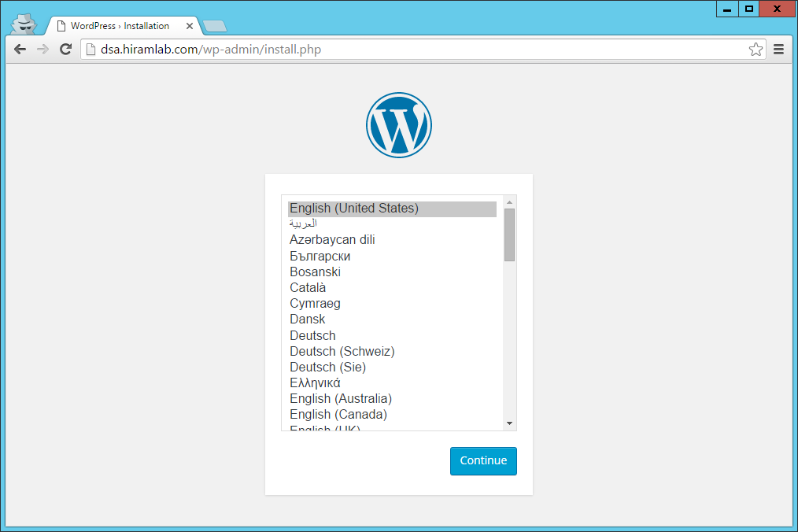Viewport: 798px width, 532px height.
Task: Select the WordPress › Installation tab
Action: 120,26
